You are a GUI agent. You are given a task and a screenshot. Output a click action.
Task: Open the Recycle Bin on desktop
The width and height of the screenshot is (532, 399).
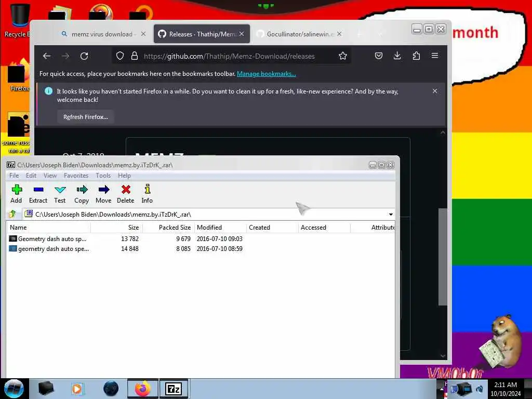[19, 20]
